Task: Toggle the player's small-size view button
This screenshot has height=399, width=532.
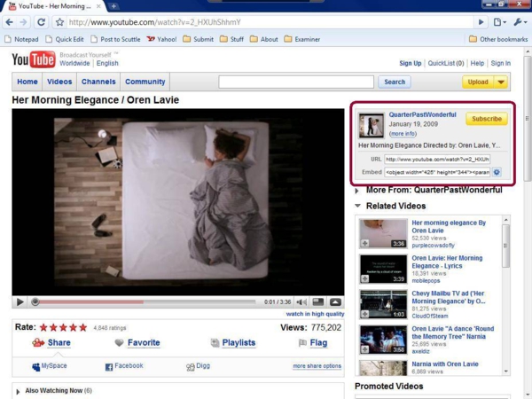Action: click(319, 302)
